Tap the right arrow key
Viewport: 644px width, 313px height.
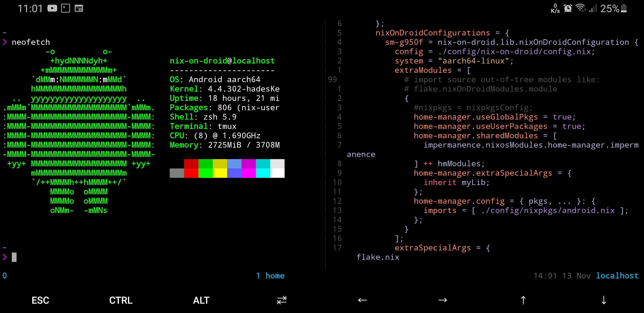click(x=443, y=300)
